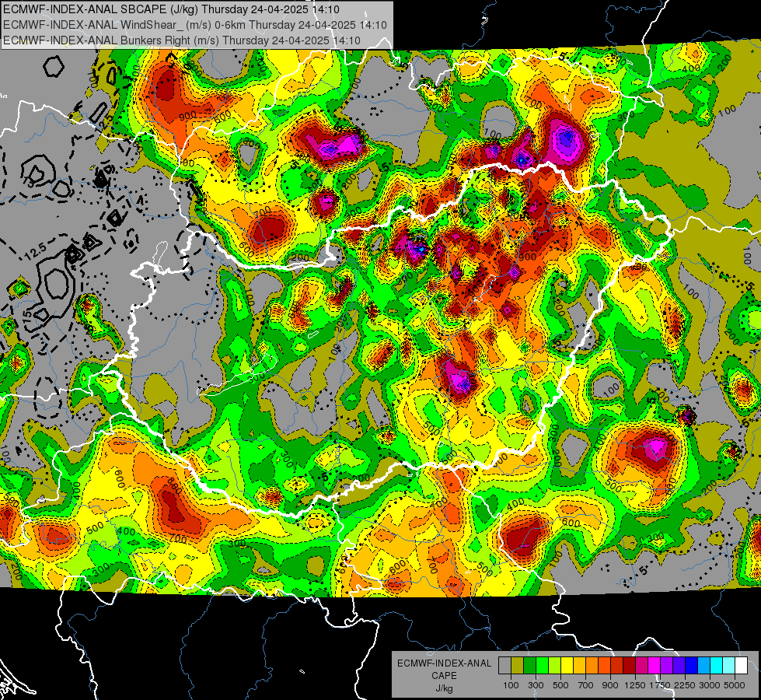761x700 pixels.
Task: Click the cyan legend swatch after 3000
Action: (717, 666)
